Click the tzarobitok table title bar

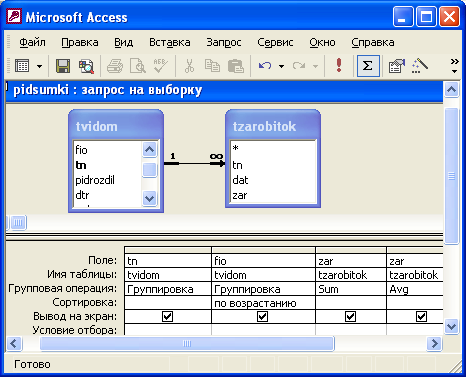tap(273, 126)
